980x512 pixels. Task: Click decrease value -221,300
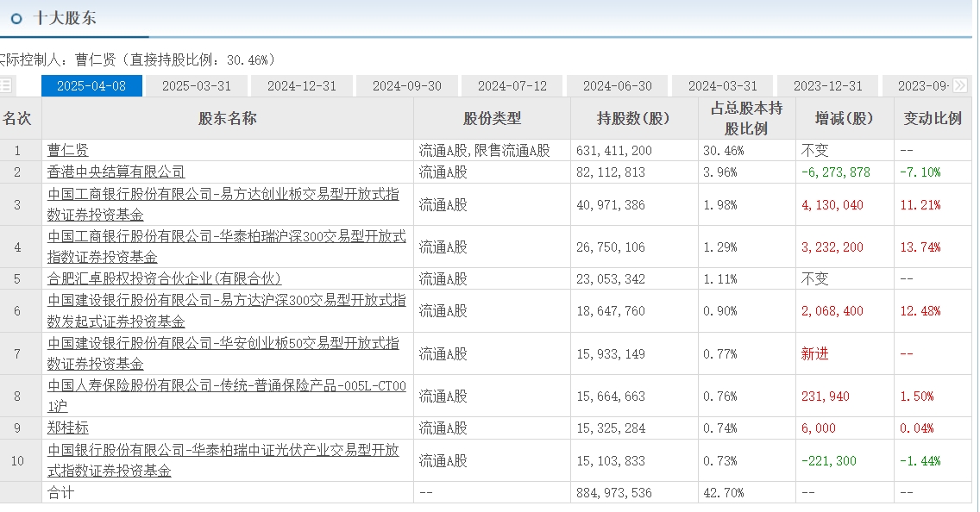coord(829,461)
